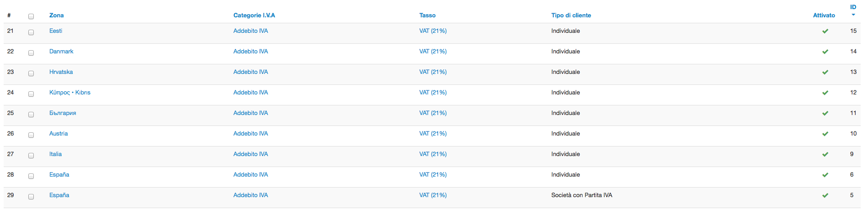This screenshot has height=209, width=868.
Task: Click България row's activated checkmark
Action: pyautogui.click(x=825, y=114)
